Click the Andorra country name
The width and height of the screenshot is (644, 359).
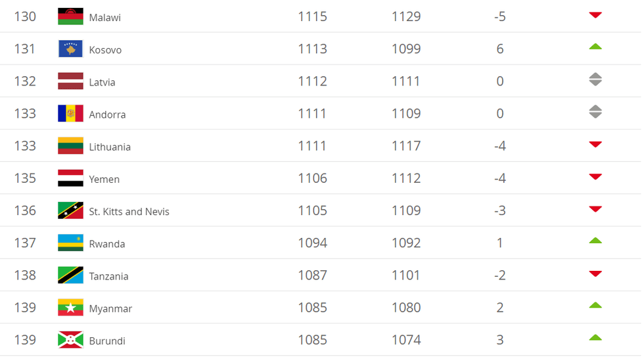click(107, 114)
